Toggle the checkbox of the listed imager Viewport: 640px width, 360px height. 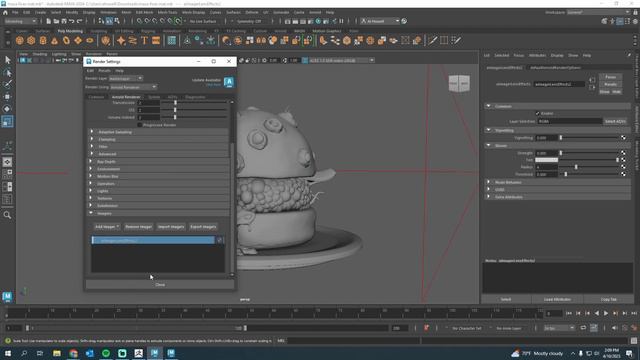click(x=219, y=240)
